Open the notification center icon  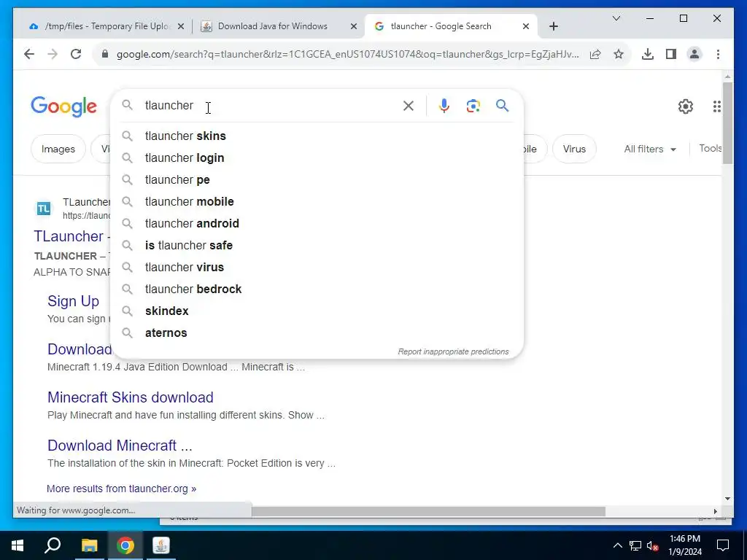pos(723,545)
